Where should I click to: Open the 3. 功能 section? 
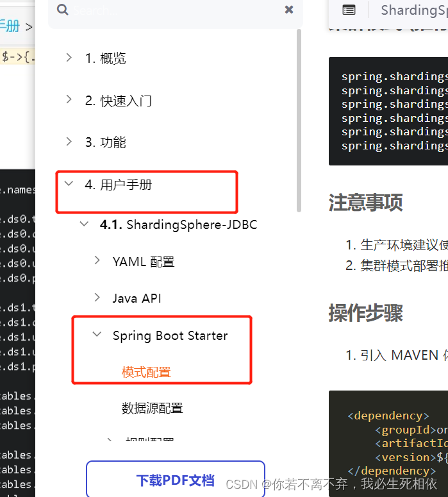[x=106, y=142]
